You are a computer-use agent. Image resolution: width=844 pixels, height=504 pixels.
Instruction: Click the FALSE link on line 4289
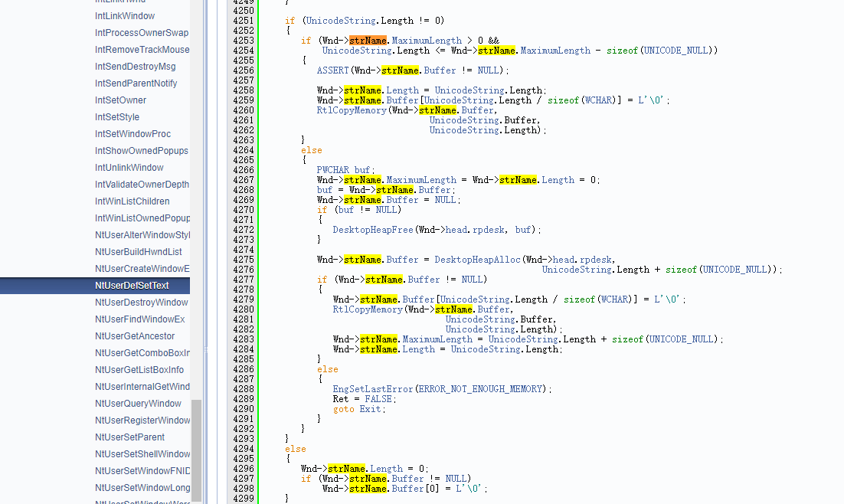[378, 399]
